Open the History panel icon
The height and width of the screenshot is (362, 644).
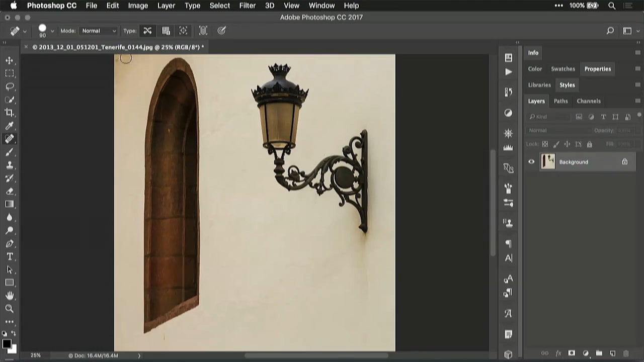point(508,93)
